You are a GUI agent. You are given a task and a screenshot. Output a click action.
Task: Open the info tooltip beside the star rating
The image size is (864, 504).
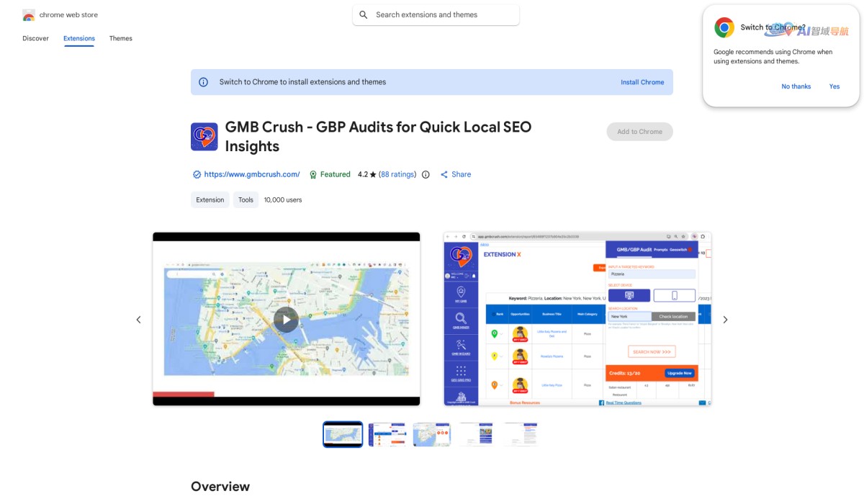(x=426, y=174)
